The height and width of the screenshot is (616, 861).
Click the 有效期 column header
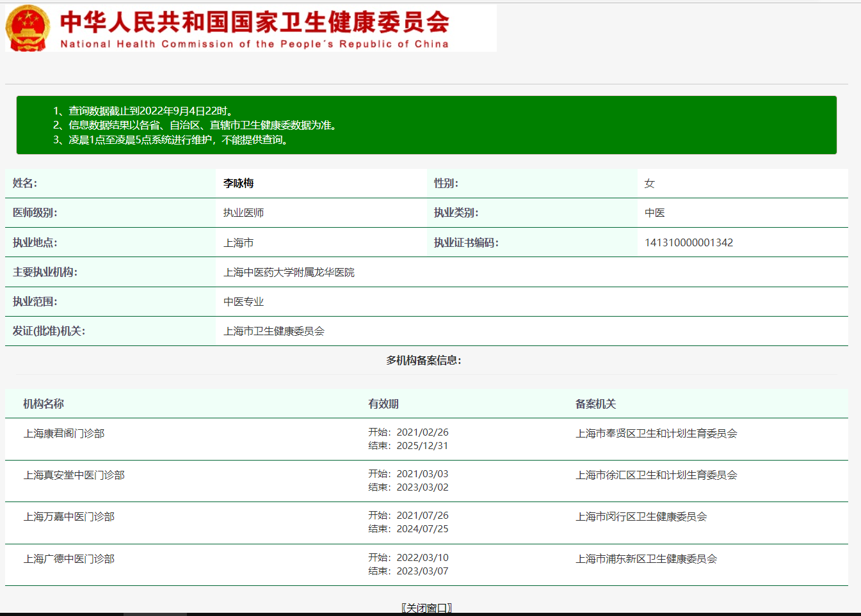tap(383, 404)
